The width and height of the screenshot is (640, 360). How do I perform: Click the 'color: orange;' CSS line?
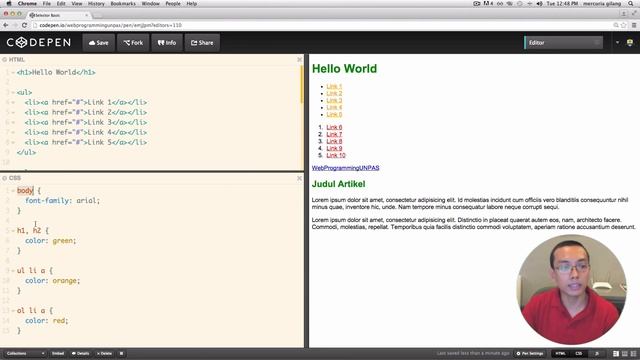point(53,281)
